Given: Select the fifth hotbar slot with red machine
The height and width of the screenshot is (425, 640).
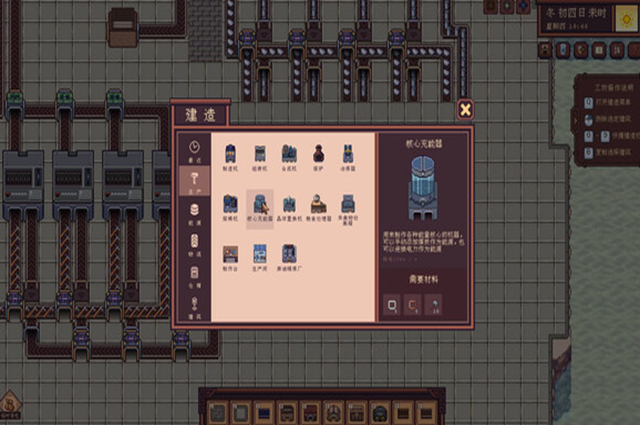Looking at the screenshot, I should point(311,413).
